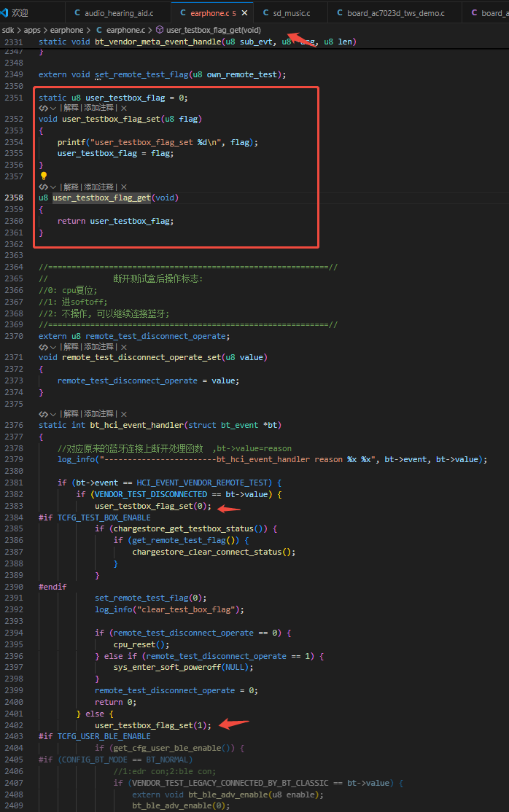Select the earphone folder breadcrumb
Viewport: 509px width, 812px height.
66,30
